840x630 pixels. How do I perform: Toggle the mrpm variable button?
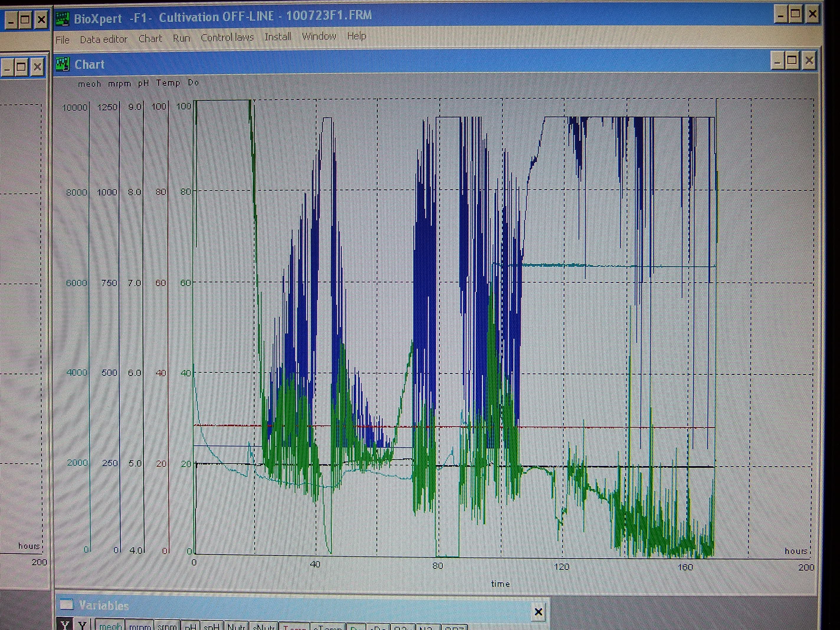140,626
